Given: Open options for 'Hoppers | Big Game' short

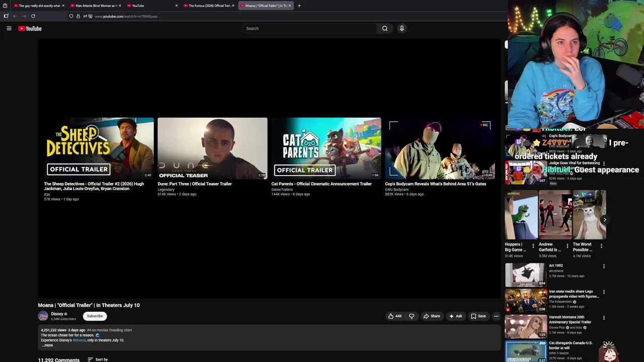Looking at the screenshot, I should [533, 246].
